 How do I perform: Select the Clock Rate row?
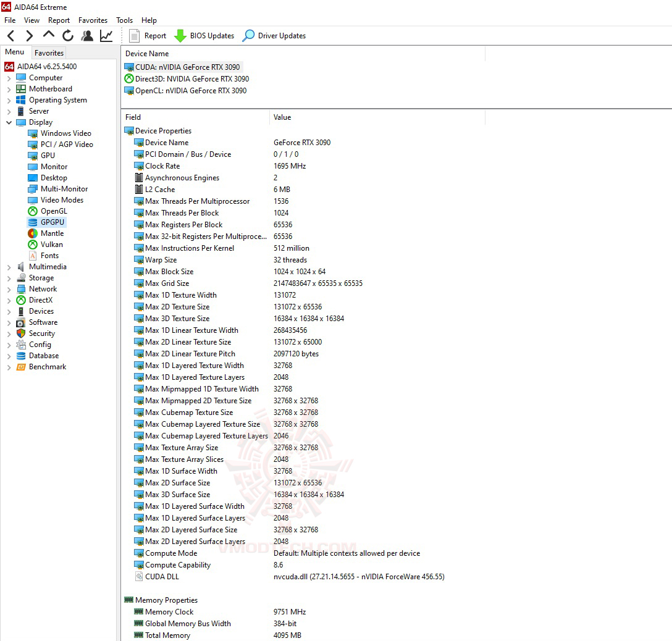click(x=220, y=166)
